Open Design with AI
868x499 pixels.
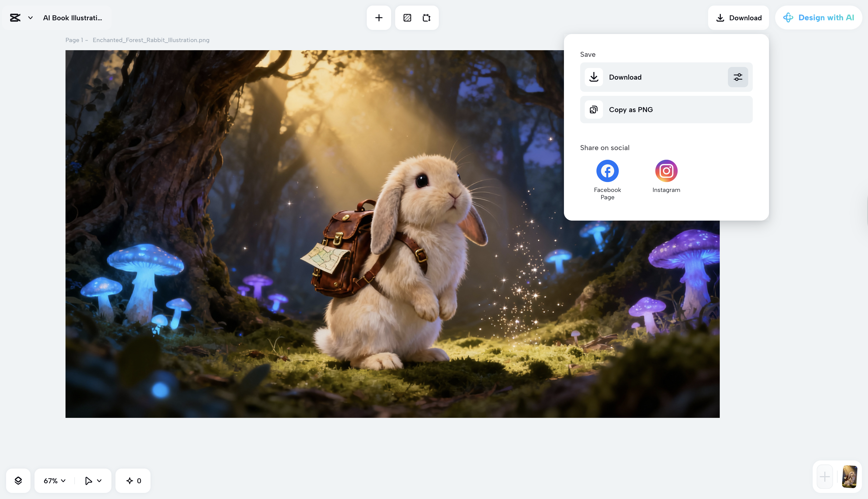click(x=819, y=17)
